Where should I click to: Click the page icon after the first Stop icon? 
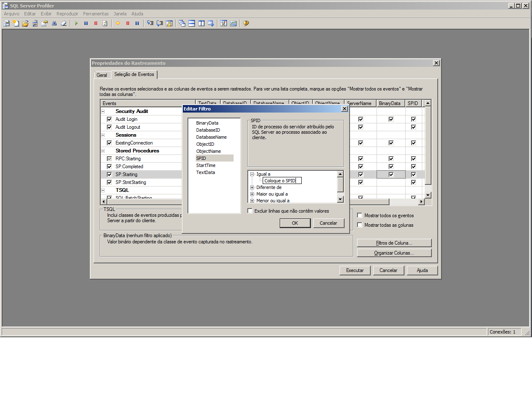click(105, 24)
